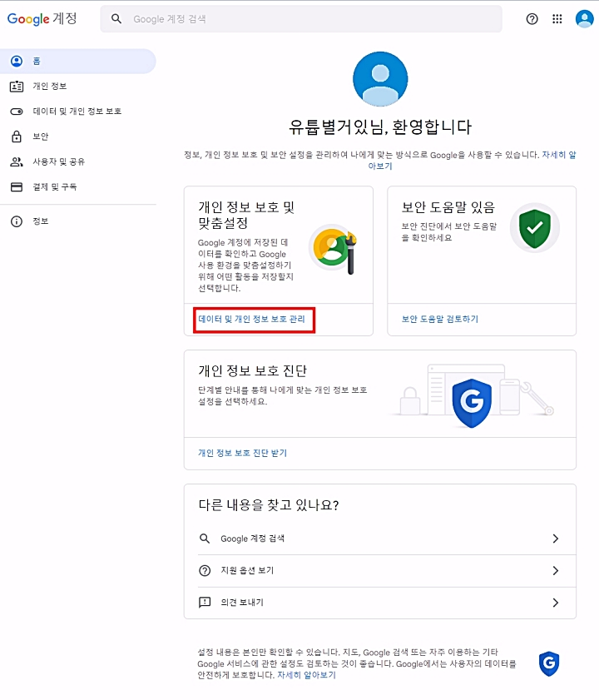Click the lock icon beside 보안
The height and width of the screenshot is (700, 599).
17,137
